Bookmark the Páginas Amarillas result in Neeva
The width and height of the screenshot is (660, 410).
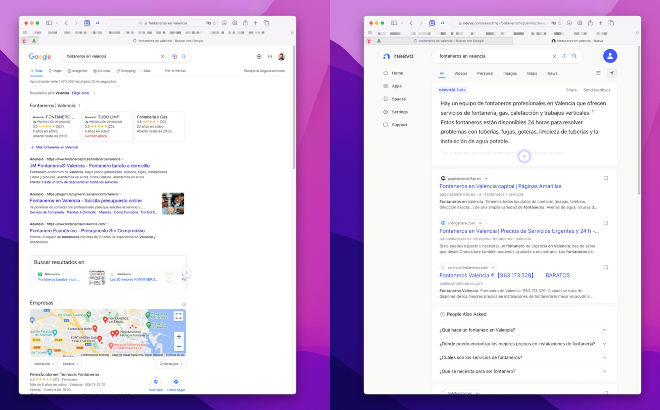pyautogui.click(x=606, y=178)
